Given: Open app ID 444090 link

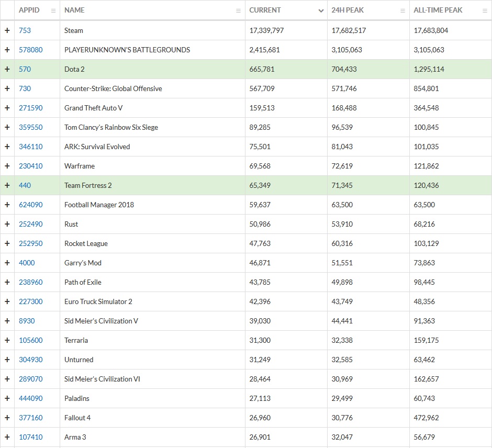Looking at the screenshot, I should click(x=31, y=398).
